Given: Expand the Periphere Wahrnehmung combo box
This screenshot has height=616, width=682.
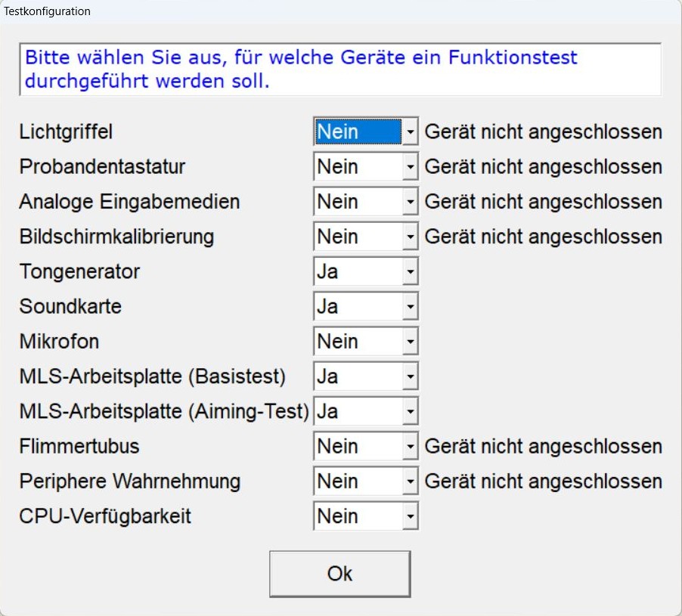Looking at the screenshot, I should point(410,481).
